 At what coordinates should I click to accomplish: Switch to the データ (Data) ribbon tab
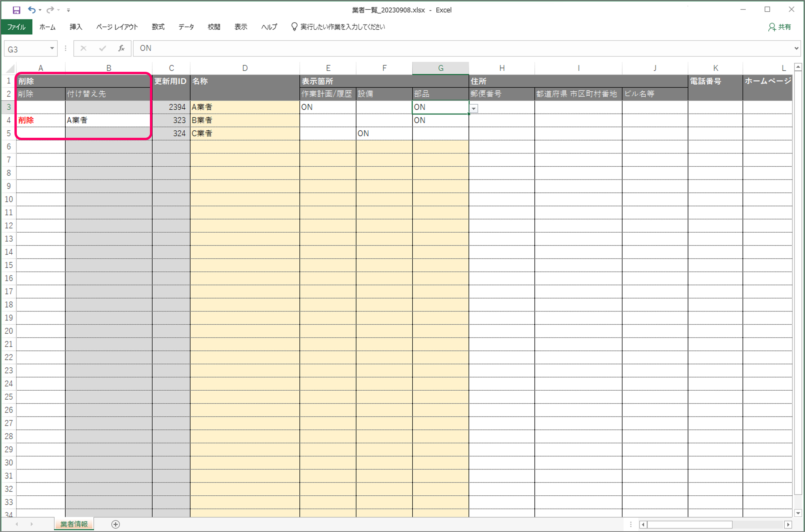pos(186,27)
